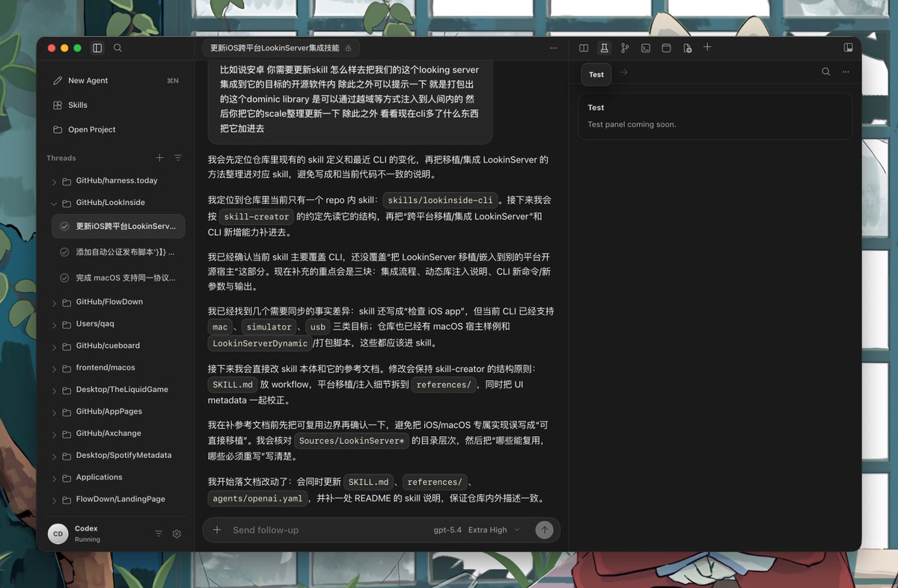Click the file-with-plus icon in toolbar
Screen dimensions: 898x588
(687, 47)
